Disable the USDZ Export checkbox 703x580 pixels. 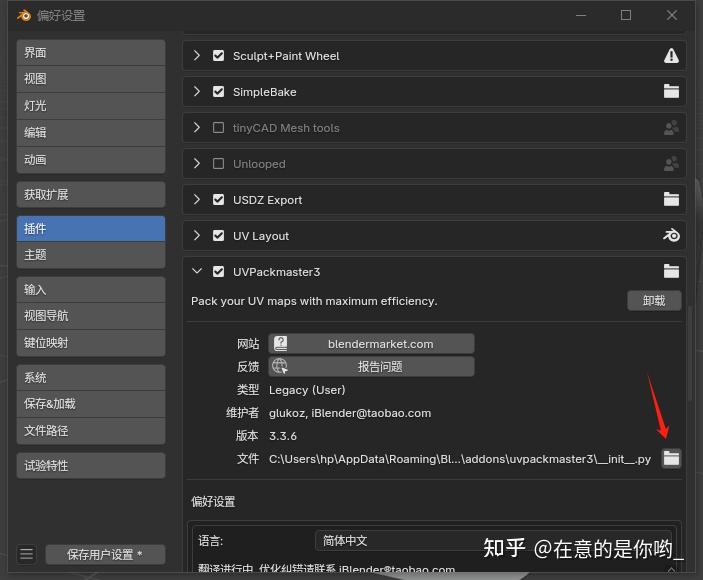tap(218, 199)
